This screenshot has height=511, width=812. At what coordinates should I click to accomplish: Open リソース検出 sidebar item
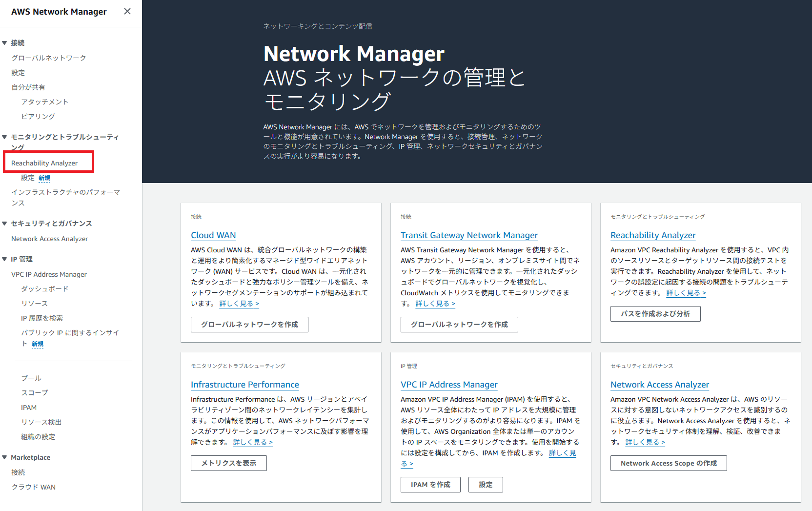coord(41,422)
